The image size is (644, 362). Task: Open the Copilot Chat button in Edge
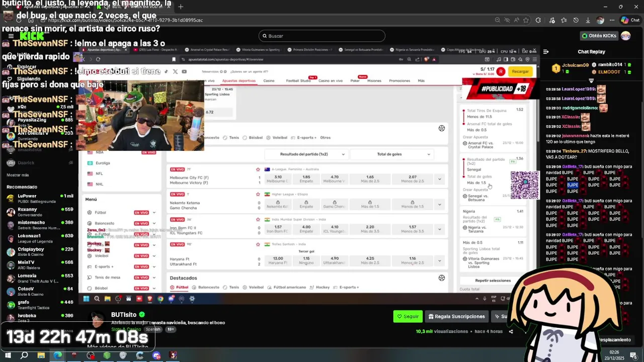pos(630,20)
